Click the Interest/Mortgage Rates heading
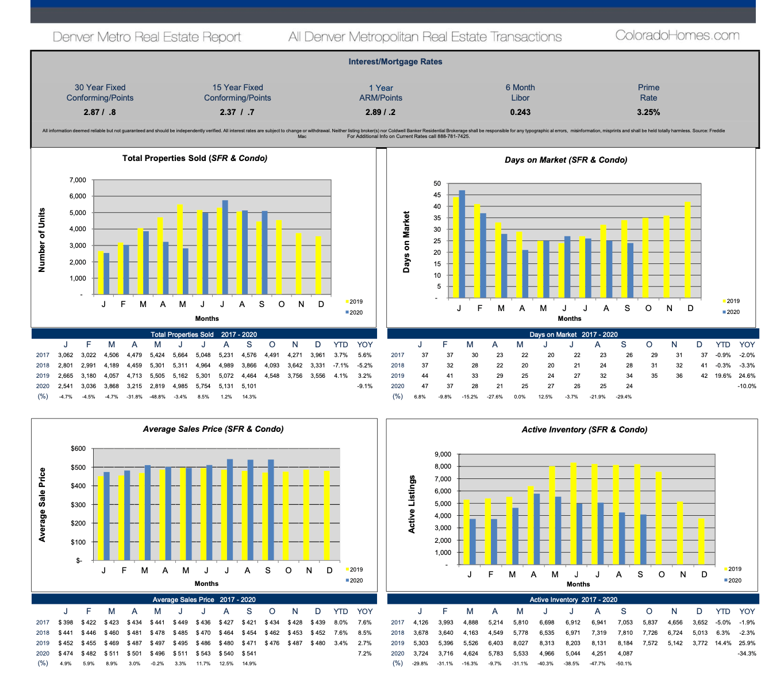 pos(395,62)
